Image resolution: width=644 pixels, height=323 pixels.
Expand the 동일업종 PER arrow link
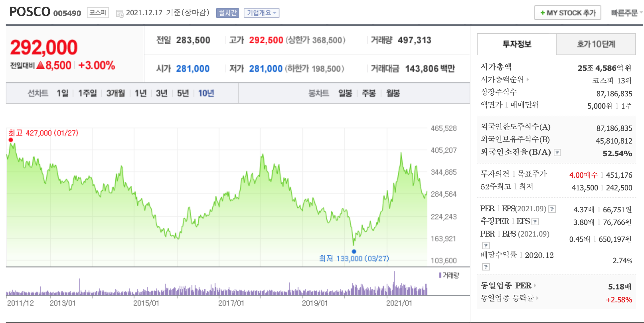coord(535,285)
